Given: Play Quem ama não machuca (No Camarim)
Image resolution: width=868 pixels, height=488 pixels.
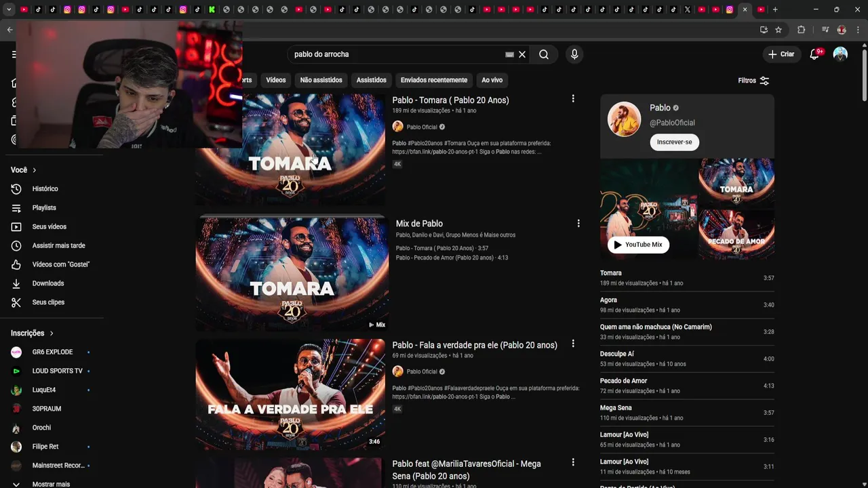Looking at the screenshot, I should [687, 332].
